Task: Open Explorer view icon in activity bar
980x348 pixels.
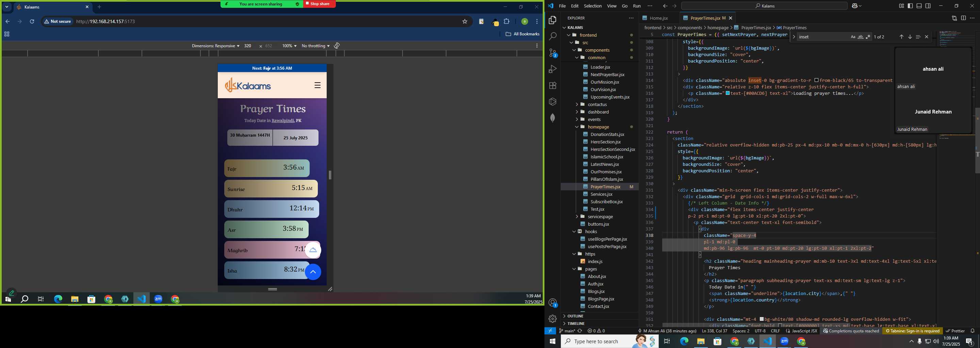Action: click(x=553, y=20)
